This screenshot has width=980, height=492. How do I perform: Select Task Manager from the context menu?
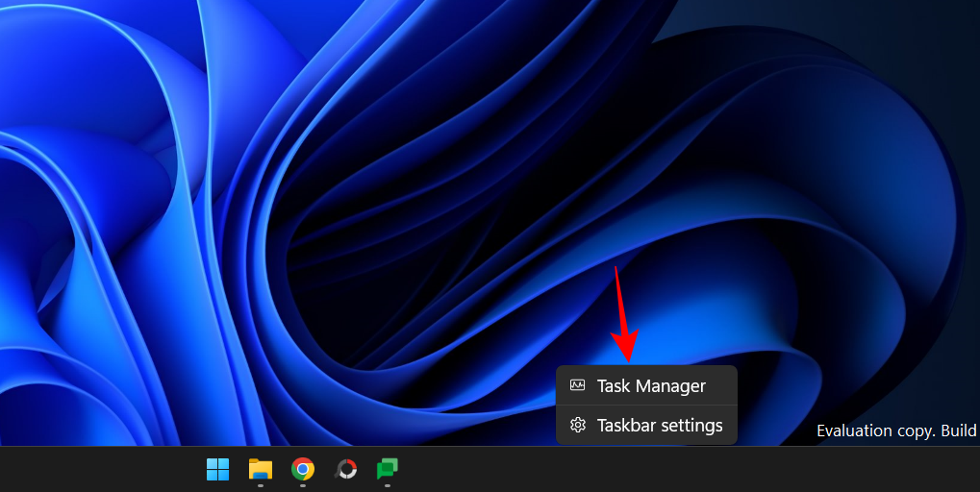coord(646,386)
